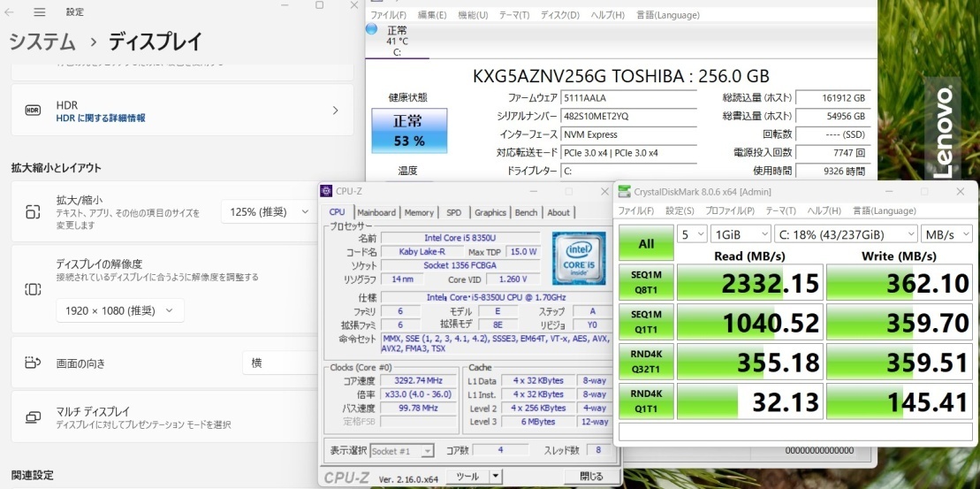The width and height of the screenshot is (980, 489).
Task: Click the 2332.15 read result bar
Action: [x=750, y=283]
